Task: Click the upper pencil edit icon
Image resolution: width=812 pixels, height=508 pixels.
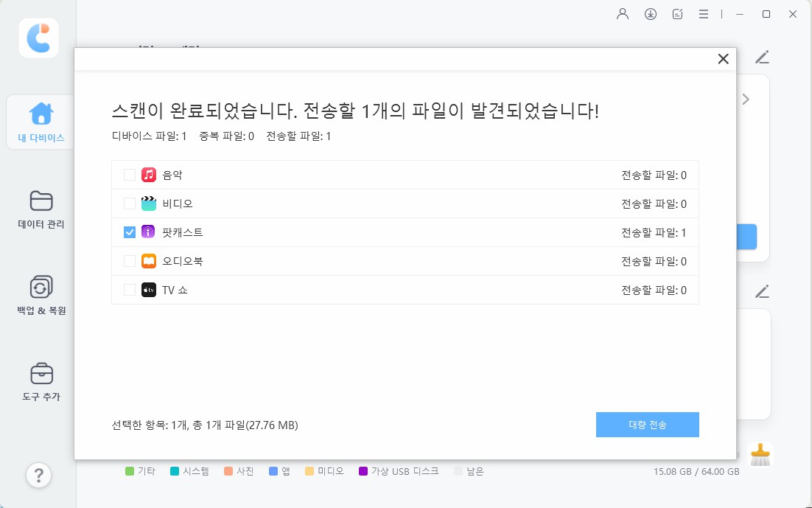Action: pos(762,58)
